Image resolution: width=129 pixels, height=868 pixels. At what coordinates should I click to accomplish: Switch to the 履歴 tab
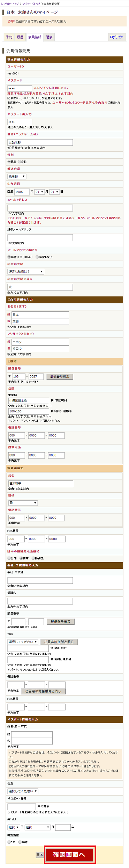[x=20, y=37]
